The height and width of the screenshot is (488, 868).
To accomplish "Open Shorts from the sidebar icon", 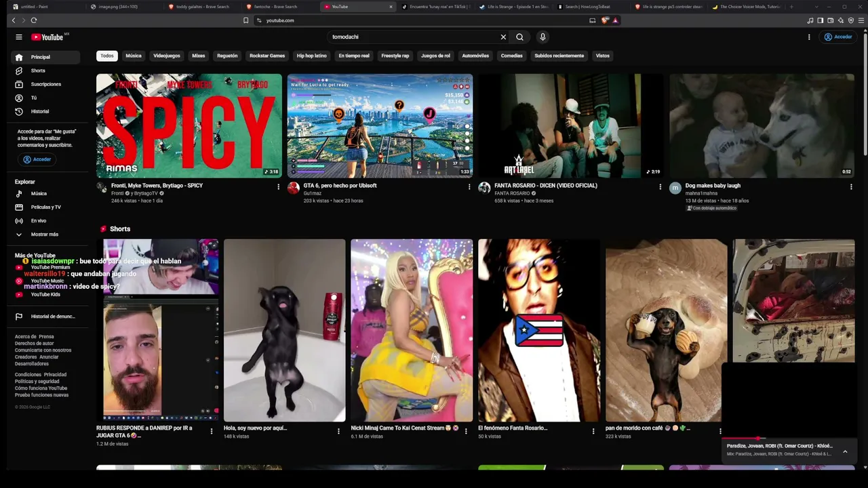I will click(x=19, y=70).
